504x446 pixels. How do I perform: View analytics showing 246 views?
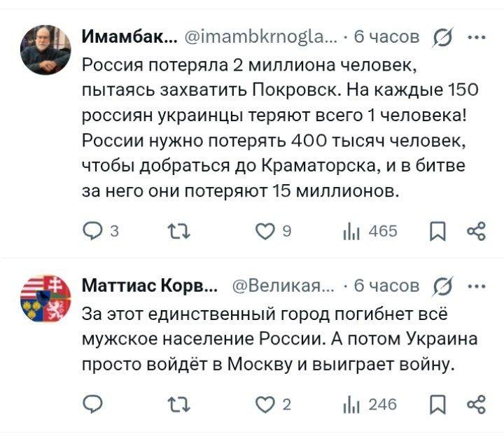pyautogui.click(x=350, y=403)
